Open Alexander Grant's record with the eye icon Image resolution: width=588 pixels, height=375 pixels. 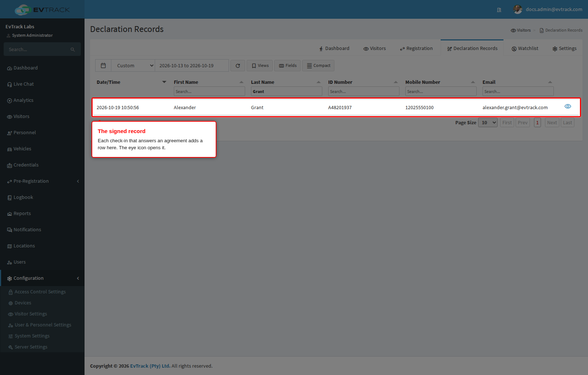568,106
